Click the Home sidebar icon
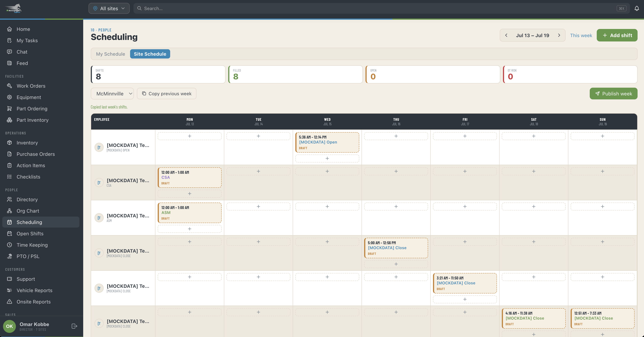 point(9,29)
